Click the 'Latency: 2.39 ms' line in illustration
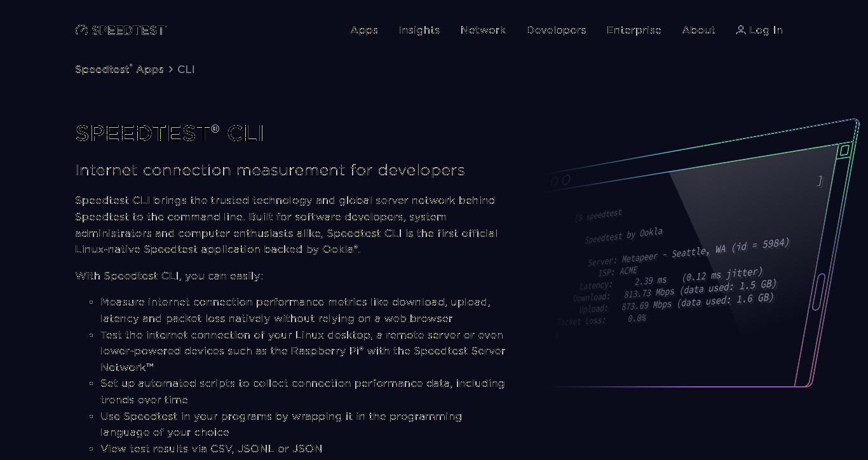This screenshot has height=460, width=868. point(670,278)
